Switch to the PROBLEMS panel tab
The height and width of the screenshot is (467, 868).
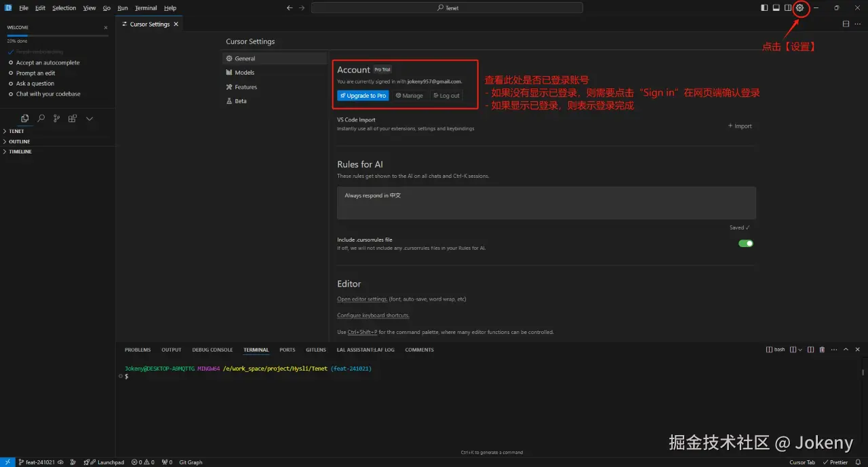point(138,350)
